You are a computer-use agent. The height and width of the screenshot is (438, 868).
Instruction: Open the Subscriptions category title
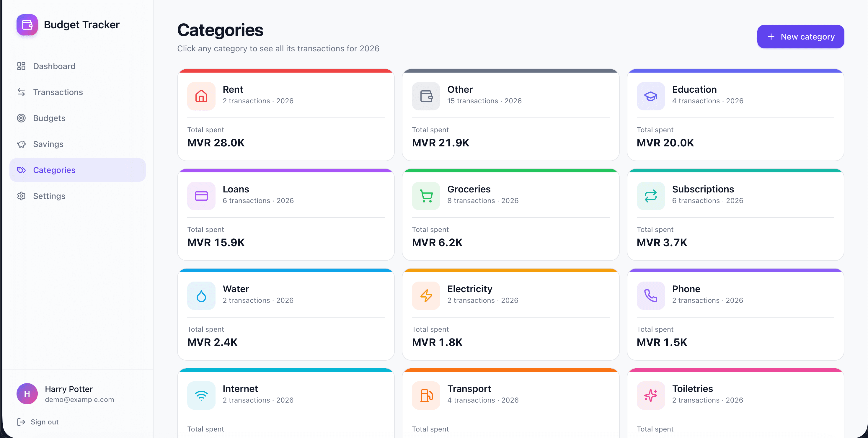703,189
